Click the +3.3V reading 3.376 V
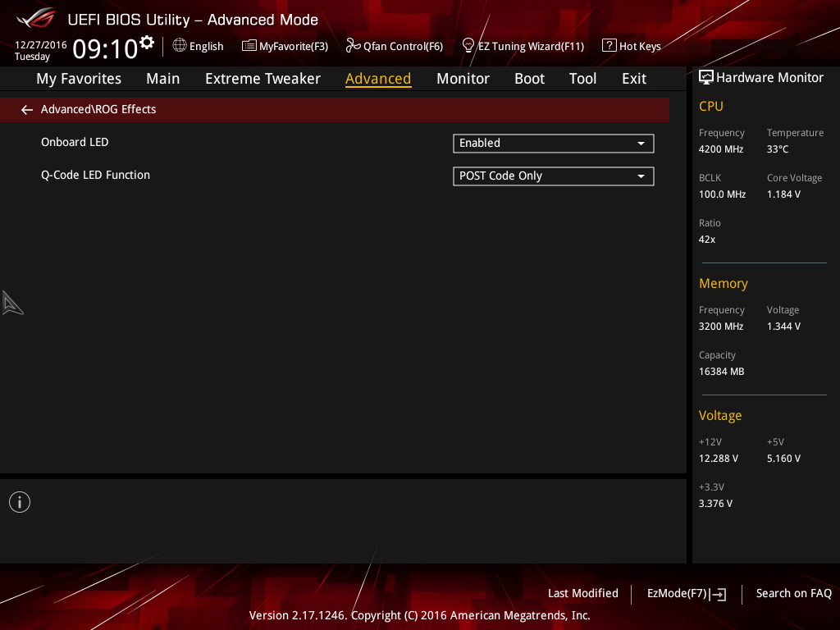This screenshot has height=630, width=840. (715, 504)
